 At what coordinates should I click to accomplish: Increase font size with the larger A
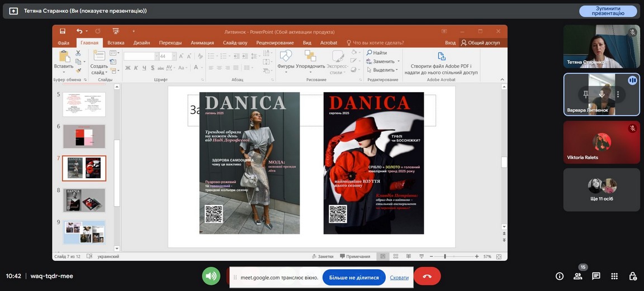click(x=182, y=56)
